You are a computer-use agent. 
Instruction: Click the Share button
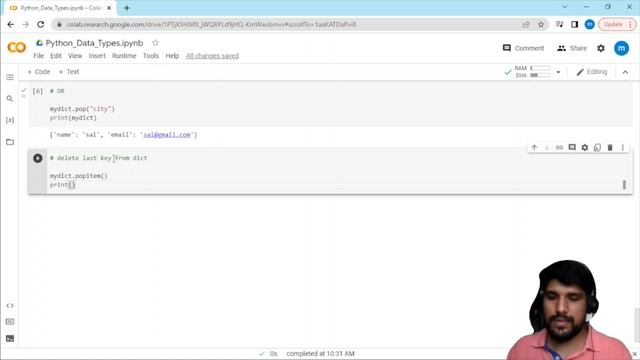tap(572, 48)
